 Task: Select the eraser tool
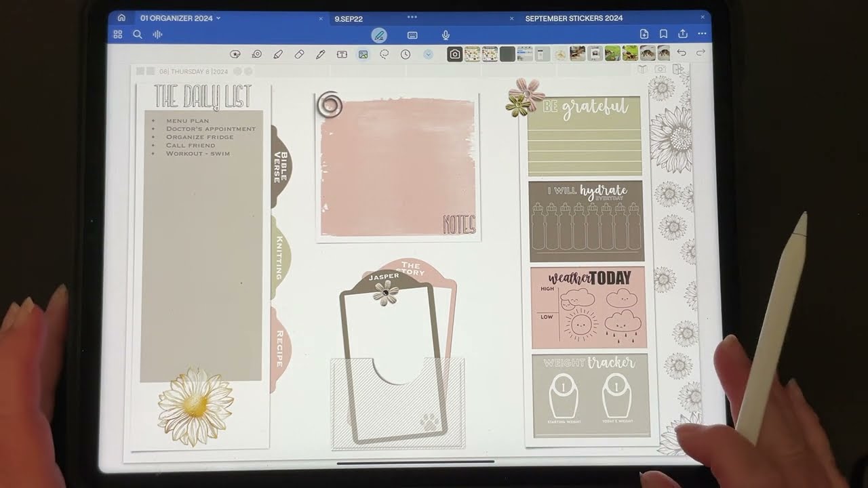tap(299, 54)
